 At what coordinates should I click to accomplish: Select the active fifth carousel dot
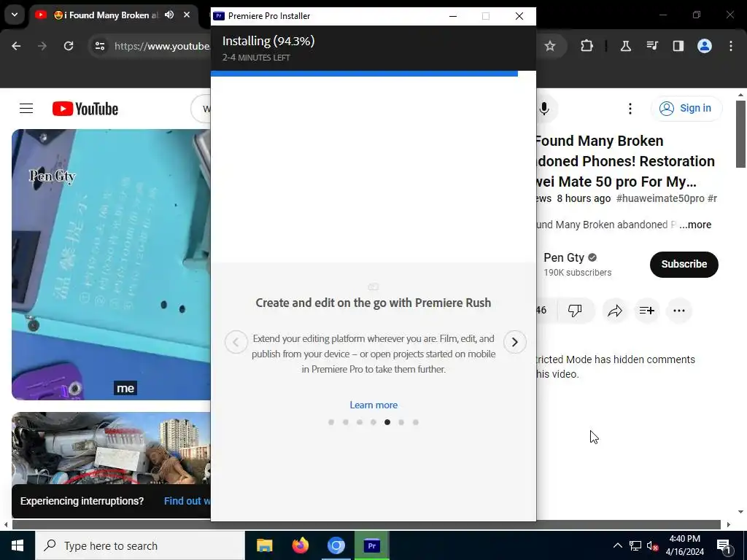point(387,422)
